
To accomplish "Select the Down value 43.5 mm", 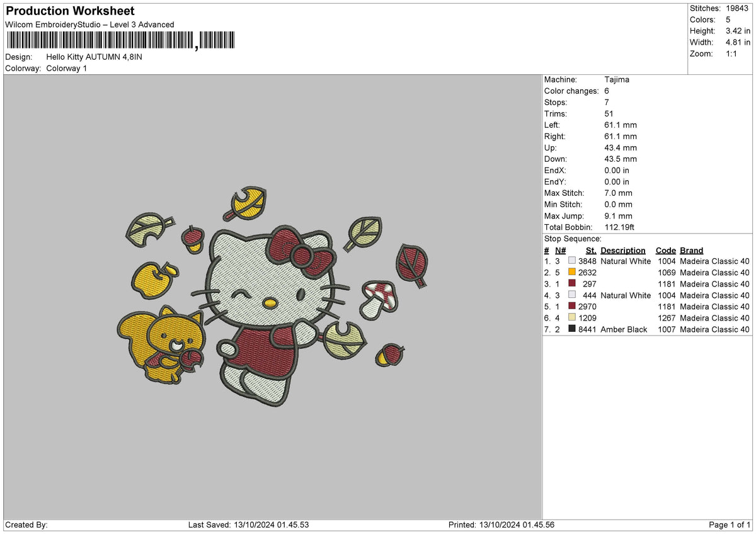I will point(621,159).
